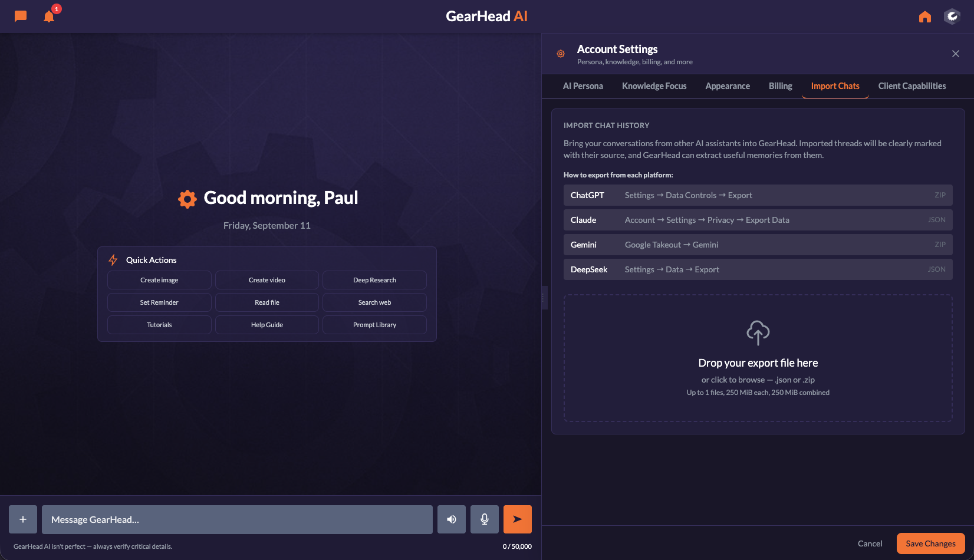The height and width of the screenshot is (560, 974).
Task: Select the Claude export instructions row
Action: (758, 220)
